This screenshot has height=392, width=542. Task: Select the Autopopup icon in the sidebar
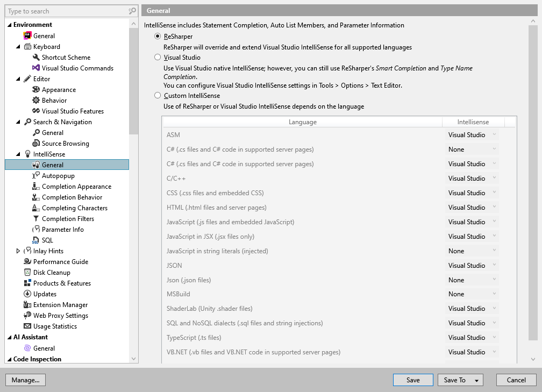(35, 175)
